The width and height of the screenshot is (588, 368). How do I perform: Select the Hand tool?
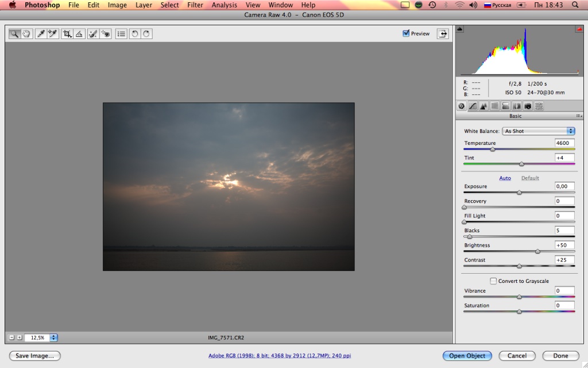[26, 34]
